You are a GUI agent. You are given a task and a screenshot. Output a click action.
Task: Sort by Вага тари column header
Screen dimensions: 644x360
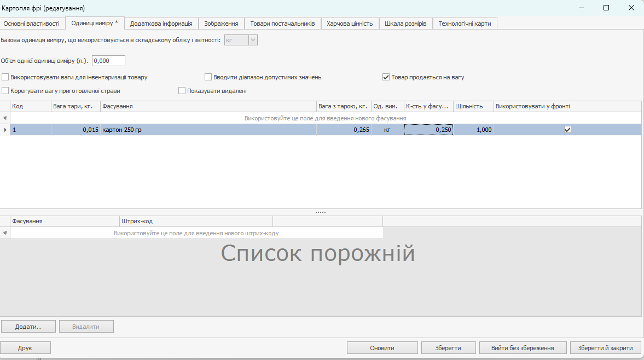[x=76, y=106]
